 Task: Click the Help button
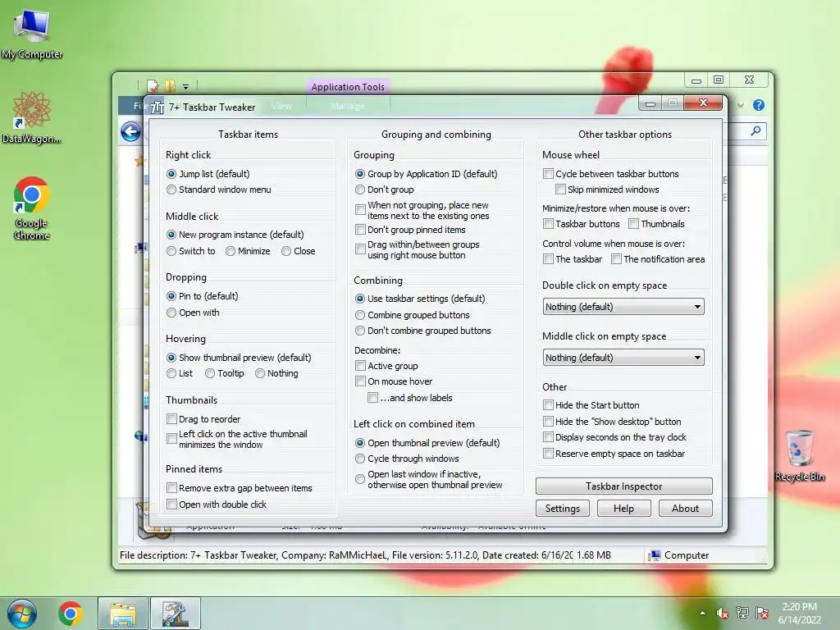pos(624,509)
